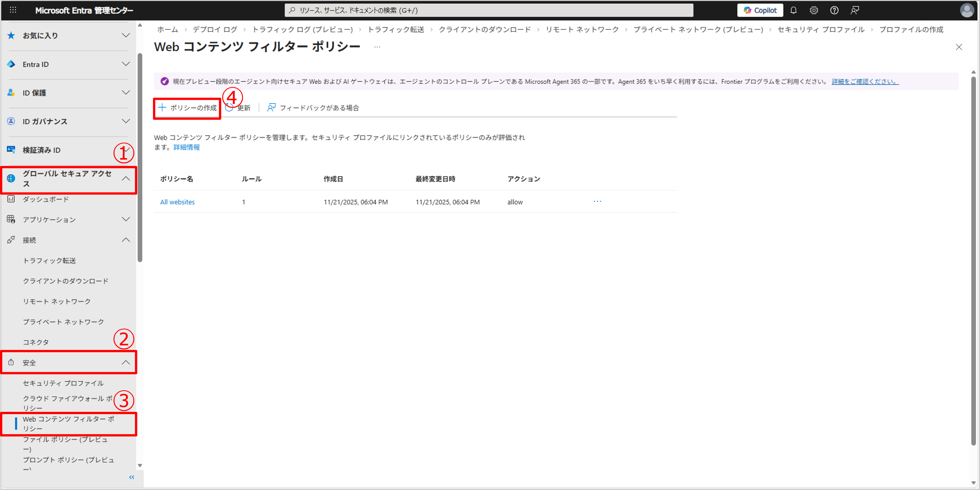Select セキュリティ プロファイル in sidebar
The width and height of the screenshot is (980, 490).
(63, 383)
